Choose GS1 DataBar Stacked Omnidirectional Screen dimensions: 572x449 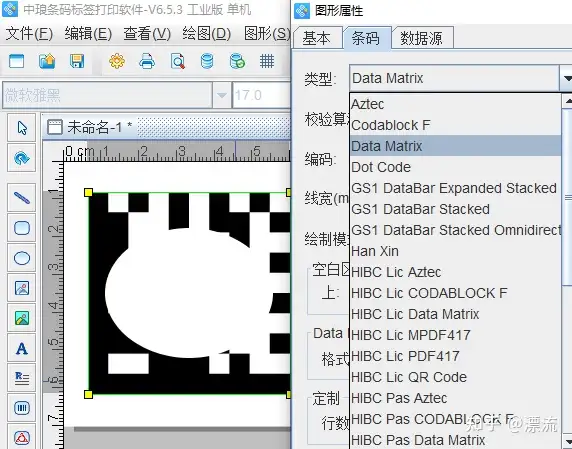(x=455, y=230)
